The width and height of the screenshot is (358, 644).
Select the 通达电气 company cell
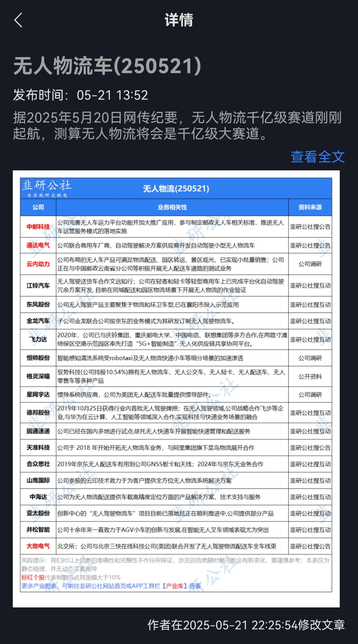pyautogui.click(x=38, y=245)
